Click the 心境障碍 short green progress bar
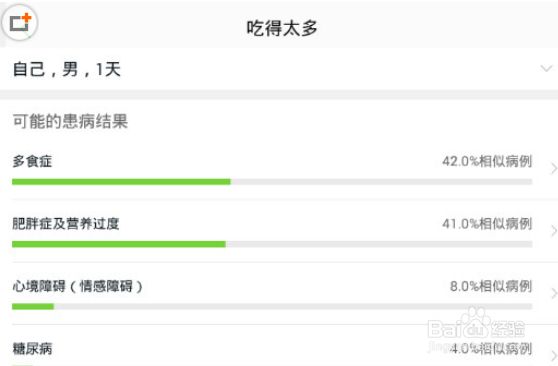This screenshot has height=366, width=558. coord(33,307)
